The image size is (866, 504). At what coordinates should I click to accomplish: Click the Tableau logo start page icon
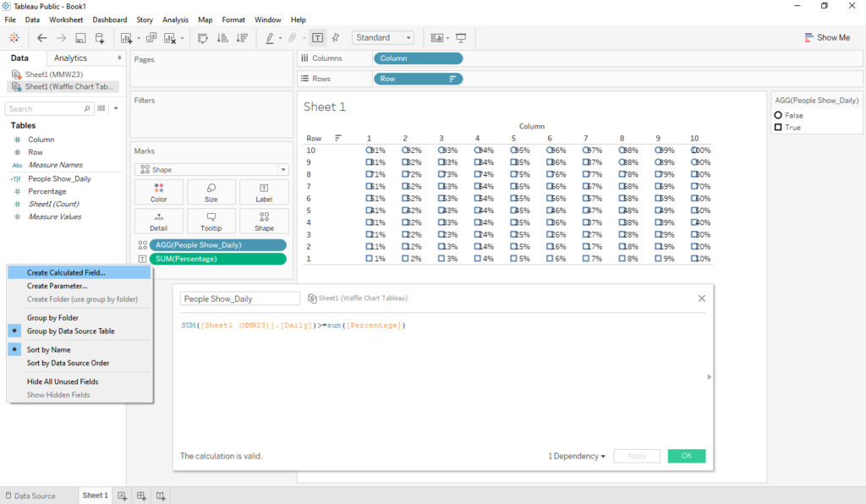click(x=14, y=37)
